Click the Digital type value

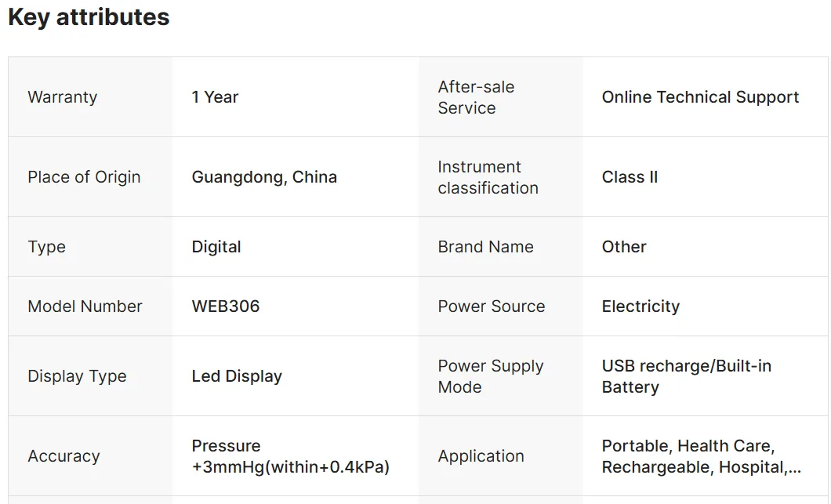click(x=216, y=247)
